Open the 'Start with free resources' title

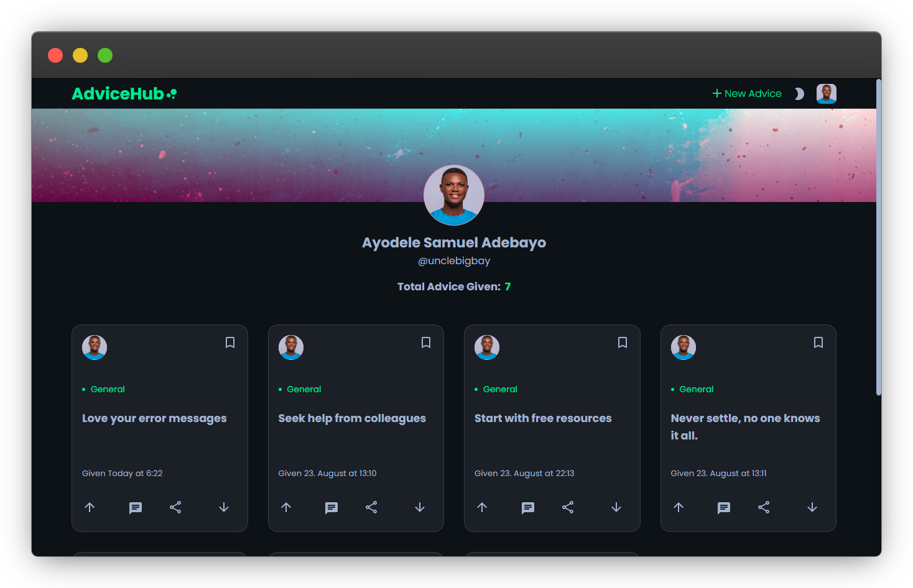click(x=543, y=418)
